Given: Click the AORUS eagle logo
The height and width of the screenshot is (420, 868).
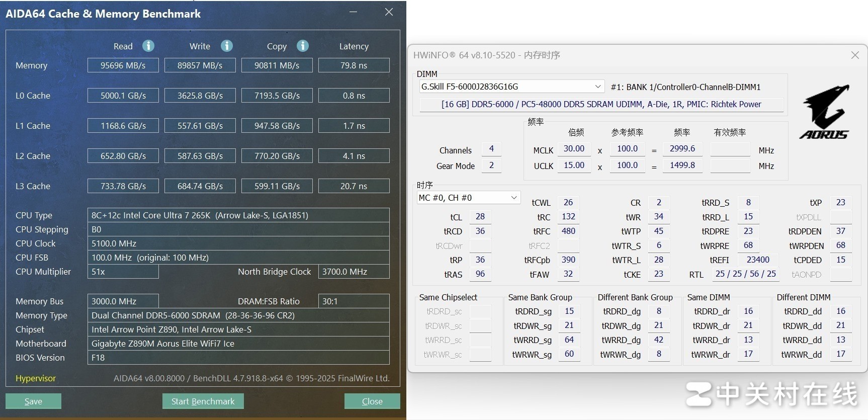Looking at the screenshot, I should [825, 111].
